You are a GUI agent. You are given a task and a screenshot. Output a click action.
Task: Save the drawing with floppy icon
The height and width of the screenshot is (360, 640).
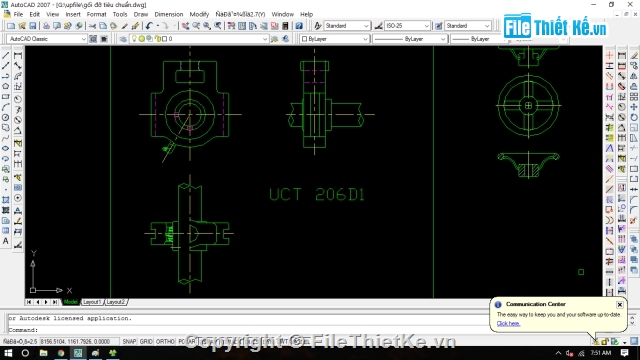(33, 26)
